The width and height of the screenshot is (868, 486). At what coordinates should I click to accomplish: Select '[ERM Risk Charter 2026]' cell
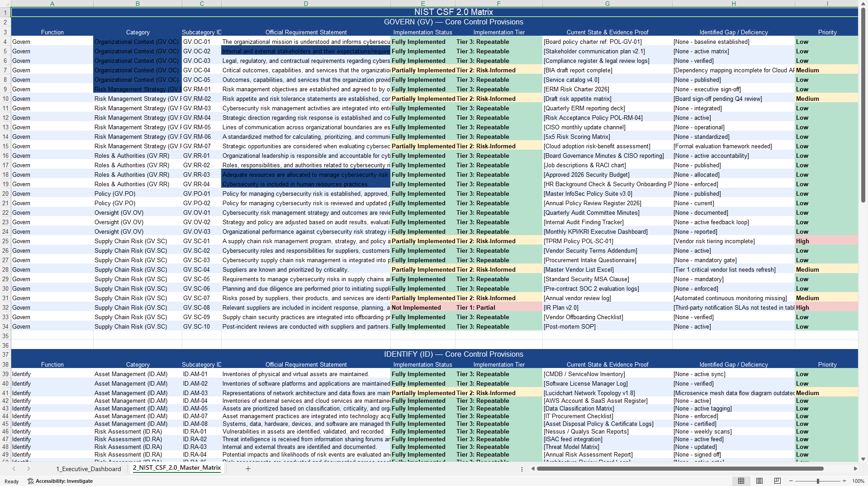coord(607,90)
